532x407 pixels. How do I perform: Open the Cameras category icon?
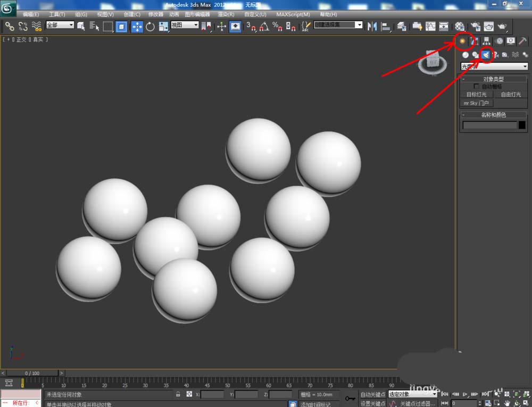click(x=496, y=55)
